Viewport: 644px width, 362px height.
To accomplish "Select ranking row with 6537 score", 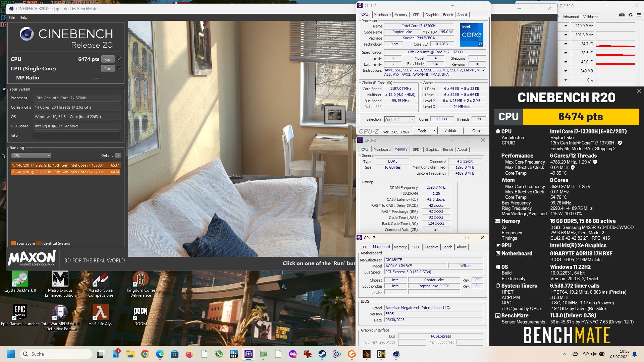I will coord(65,165).
